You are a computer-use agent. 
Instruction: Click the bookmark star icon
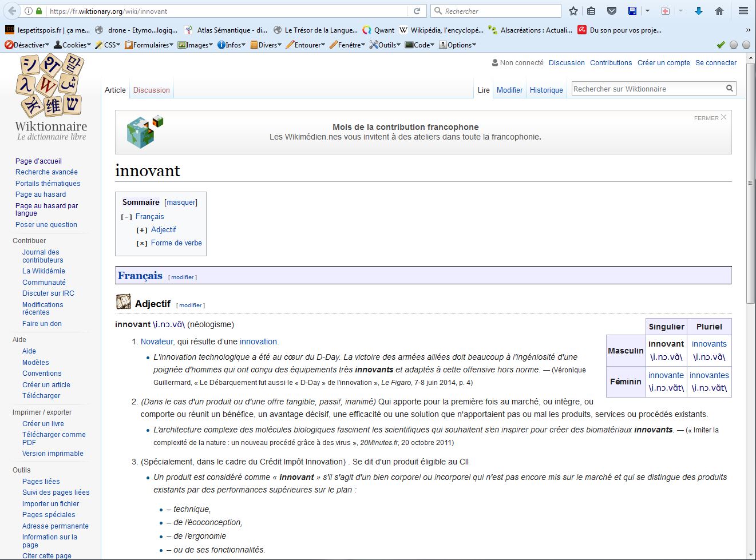click(573, 11)
